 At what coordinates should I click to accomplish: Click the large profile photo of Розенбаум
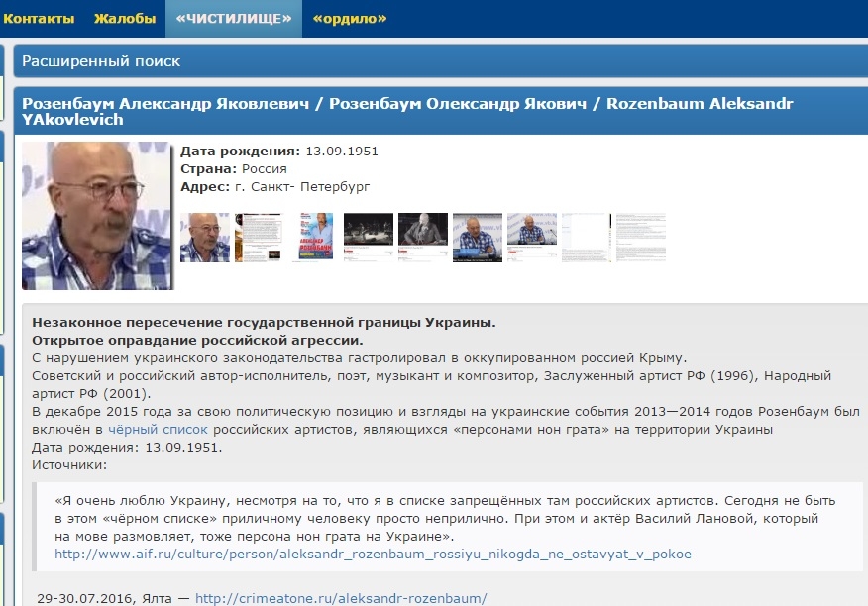tap(96, 215)
